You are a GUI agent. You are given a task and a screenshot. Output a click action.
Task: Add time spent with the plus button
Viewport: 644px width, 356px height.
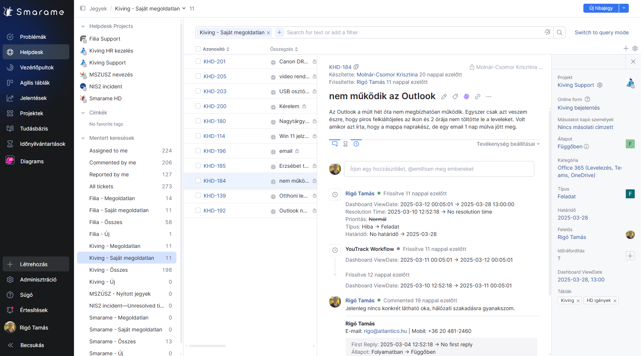[630, 256]
